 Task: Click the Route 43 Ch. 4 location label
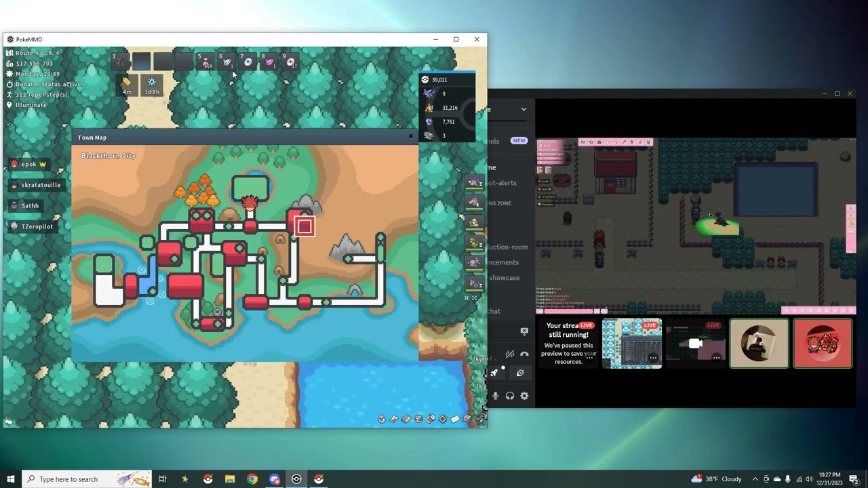[x=37, y=53]
